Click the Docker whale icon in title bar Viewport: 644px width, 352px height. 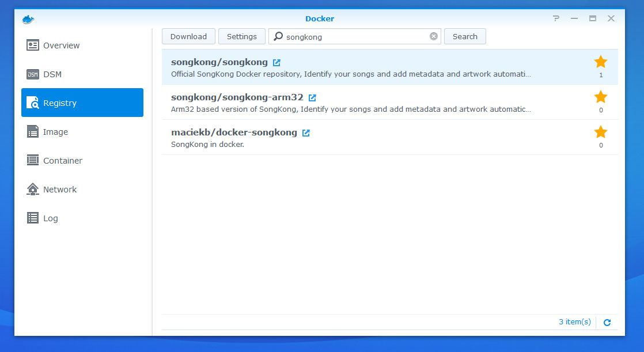pos(28,19)
